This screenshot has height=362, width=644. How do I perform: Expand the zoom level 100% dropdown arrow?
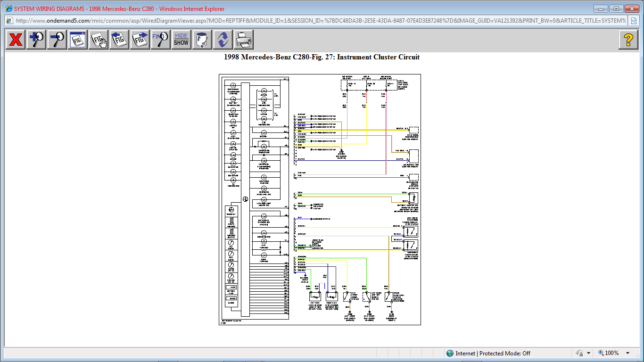tap(627, 353)
